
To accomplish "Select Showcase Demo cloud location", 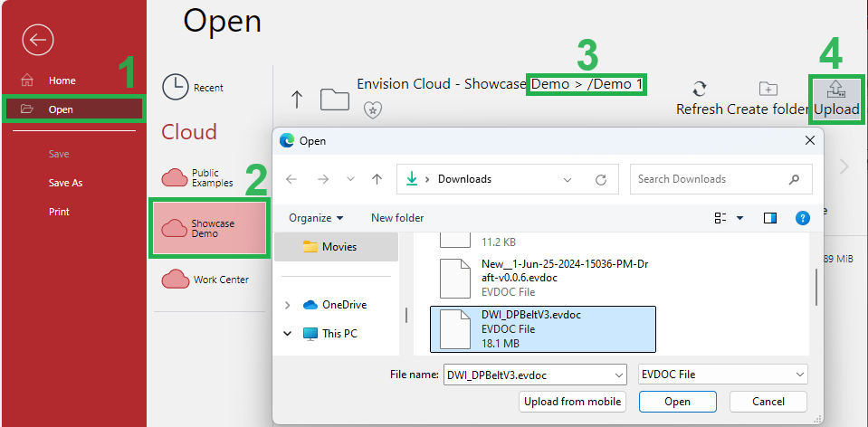I will 209,229.
